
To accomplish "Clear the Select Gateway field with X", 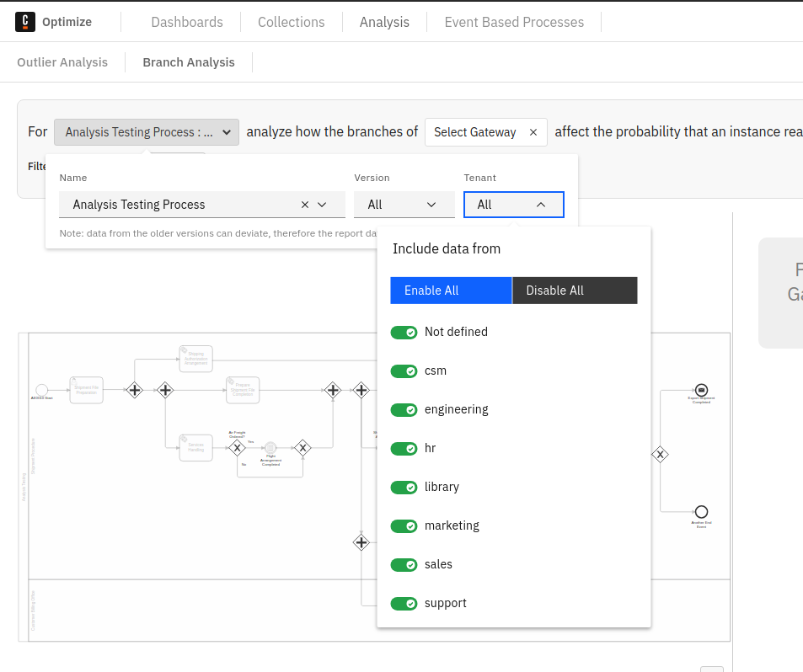I will 533,132.
